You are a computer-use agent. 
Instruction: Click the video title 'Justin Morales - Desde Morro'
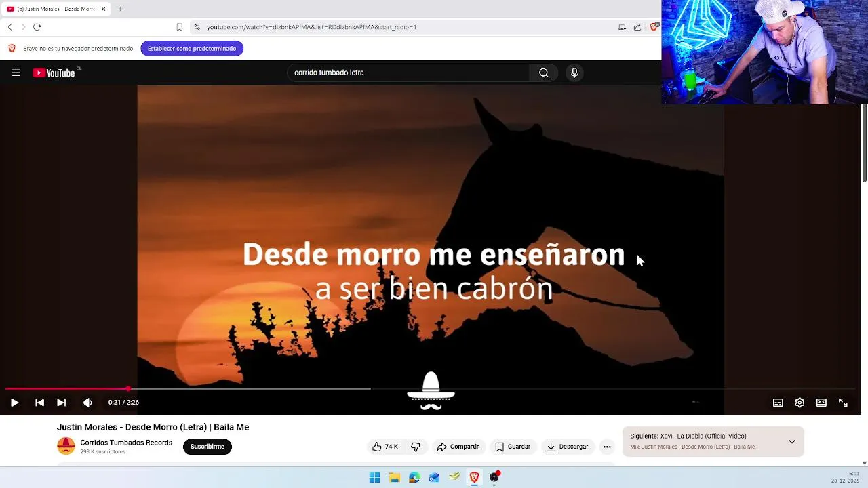pos(153,427)
